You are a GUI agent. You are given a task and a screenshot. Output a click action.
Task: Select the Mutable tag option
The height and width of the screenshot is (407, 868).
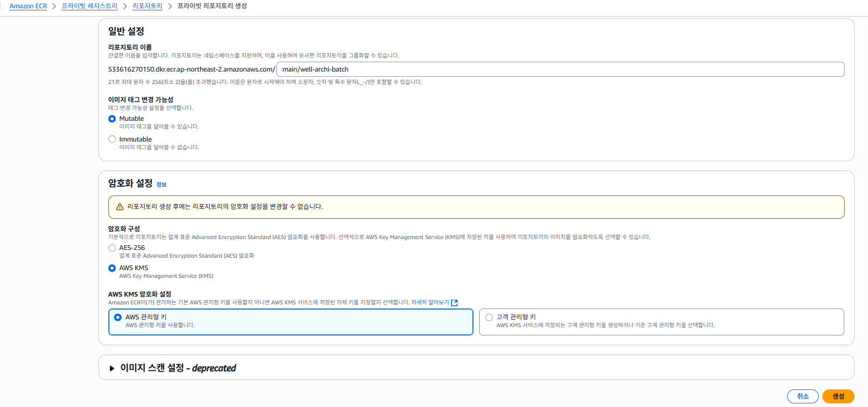[112, 119]
